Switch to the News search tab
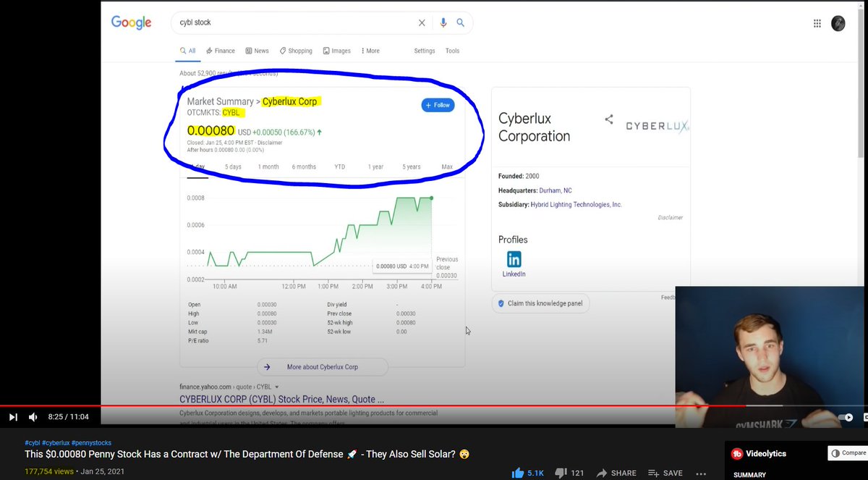Image resolution: width=868 pixels, height=480 pixels. click(257, 51)
